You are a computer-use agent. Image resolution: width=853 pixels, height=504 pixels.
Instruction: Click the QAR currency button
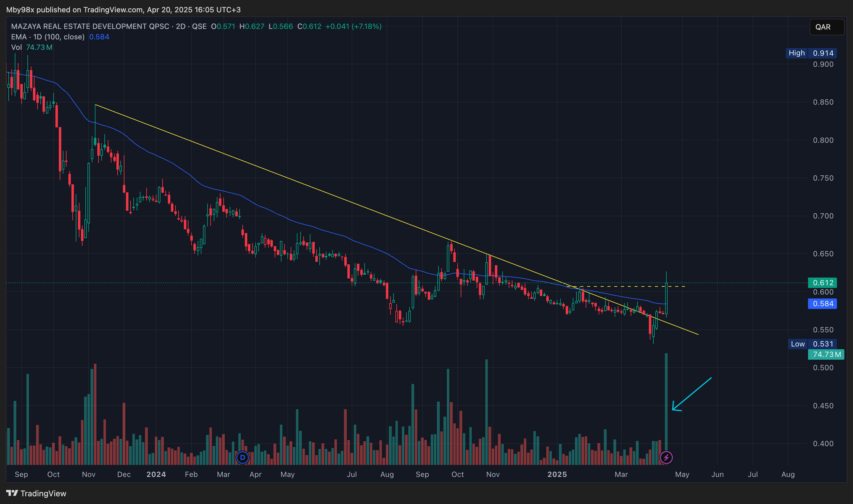(827, 27)
